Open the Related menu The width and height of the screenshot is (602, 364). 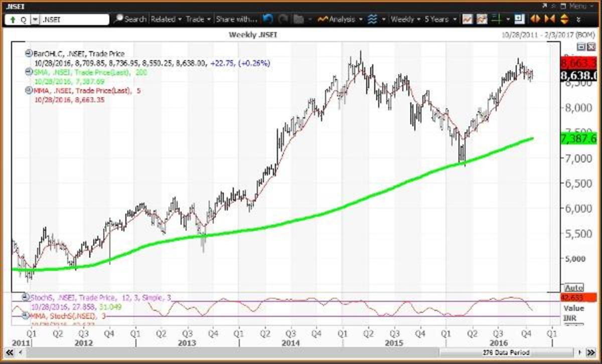point(166,19)
